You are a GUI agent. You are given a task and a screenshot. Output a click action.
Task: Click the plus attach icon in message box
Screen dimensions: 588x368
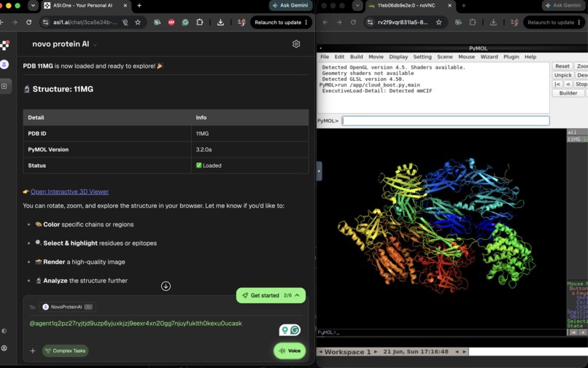(x=33, y=351)
